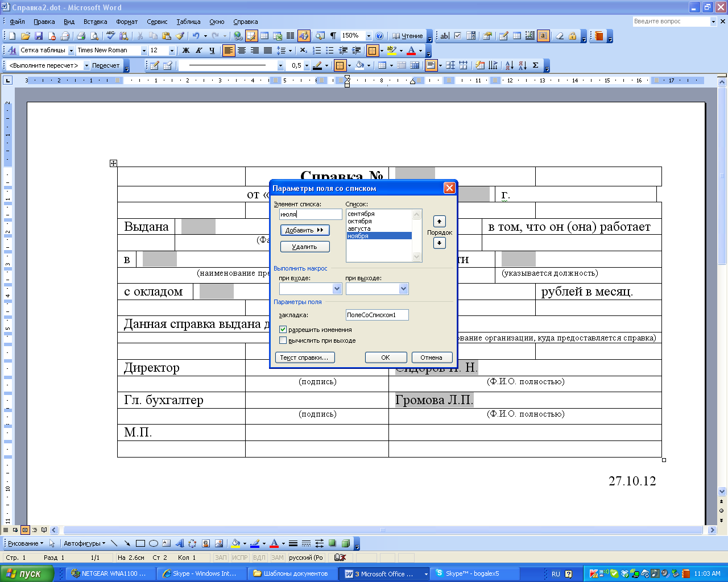
Task: Insert checkbox form field icon
Action: click(458, 36)
